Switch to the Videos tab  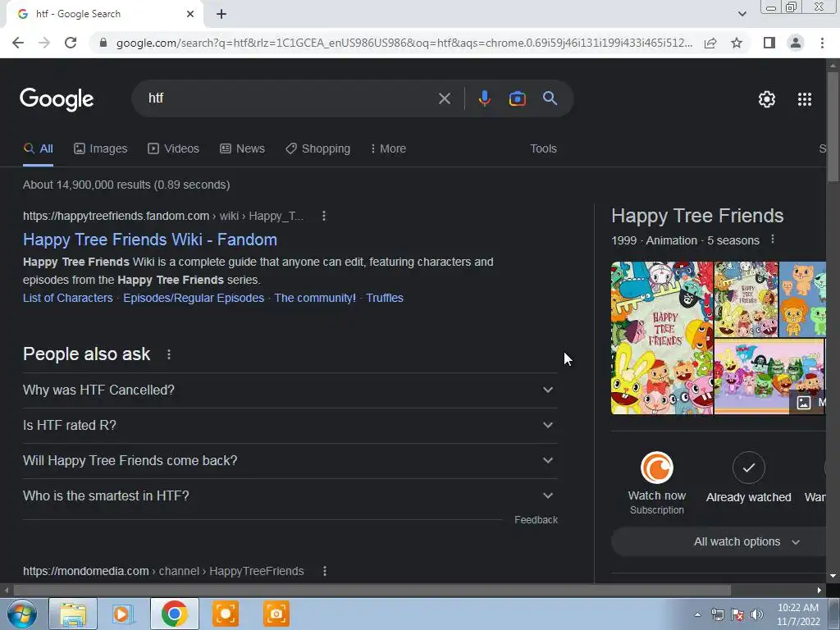[174, 148]
